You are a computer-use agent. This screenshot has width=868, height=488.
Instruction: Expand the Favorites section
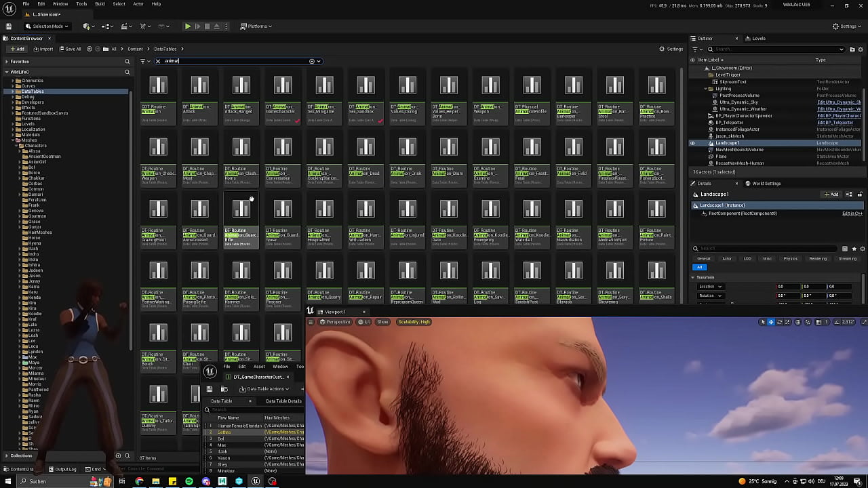pos(7,62)
